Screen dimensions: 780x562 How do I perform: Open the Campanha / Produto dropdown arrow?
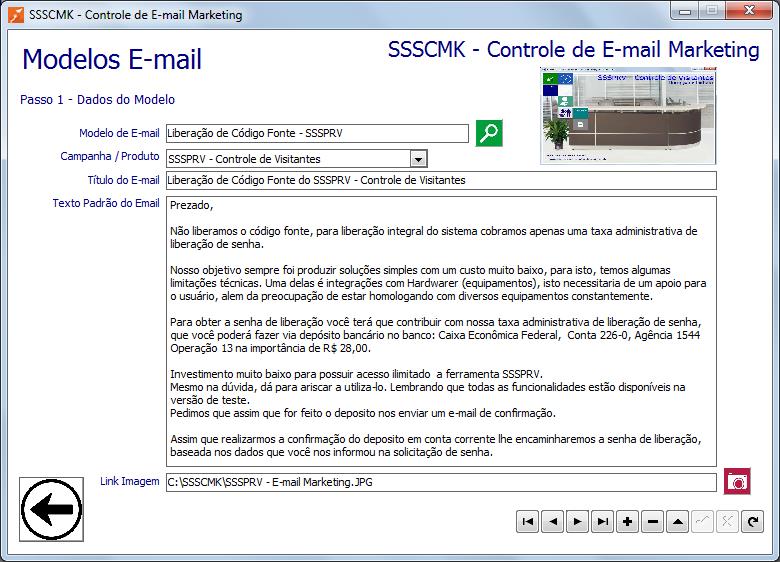(418, 159)
